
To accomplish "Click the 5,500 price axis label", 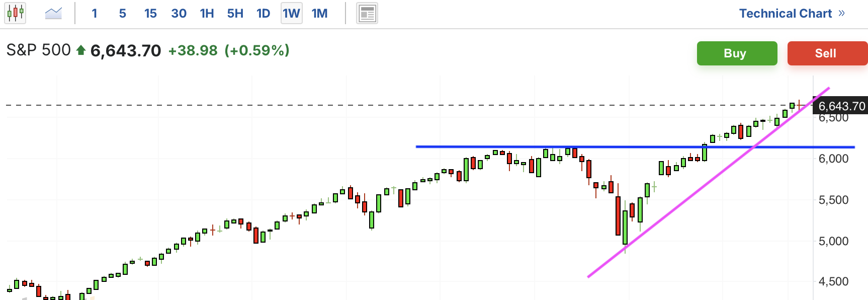I will (x=833, y=200).
